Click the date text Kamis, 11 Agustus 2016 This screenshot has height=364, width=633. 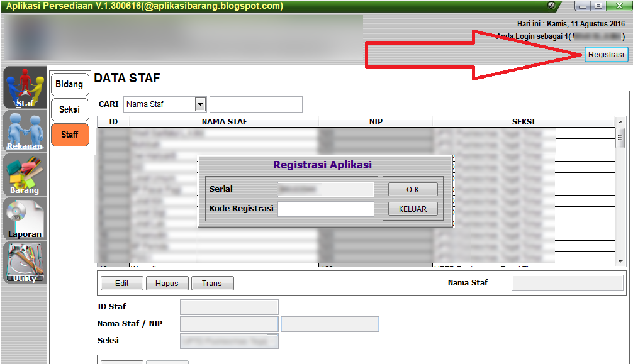tap(586, 24)
